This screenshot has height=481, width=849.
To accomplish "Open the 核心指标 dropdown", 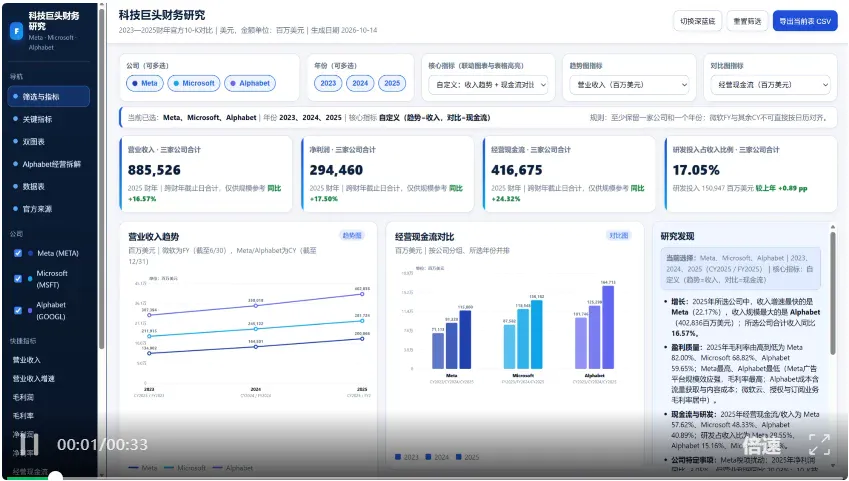I will tap(488, 84).
